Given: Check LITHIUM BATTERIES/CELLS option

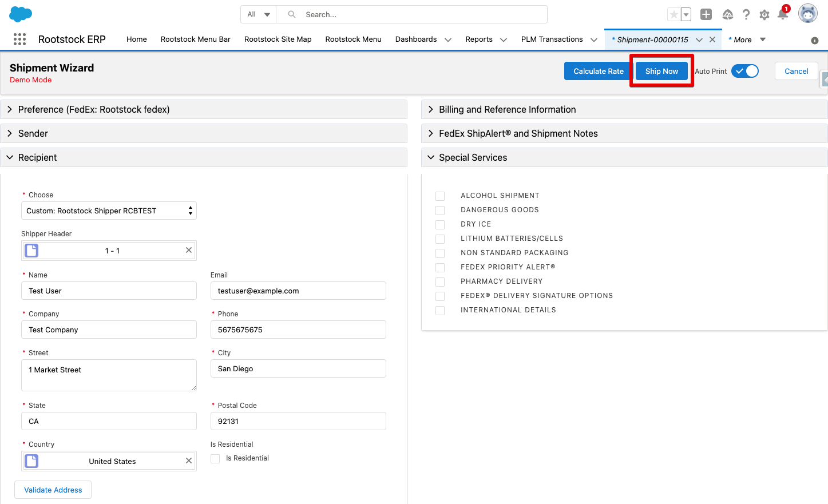Looking at the screenshot, I should click(x=440, y=239).
